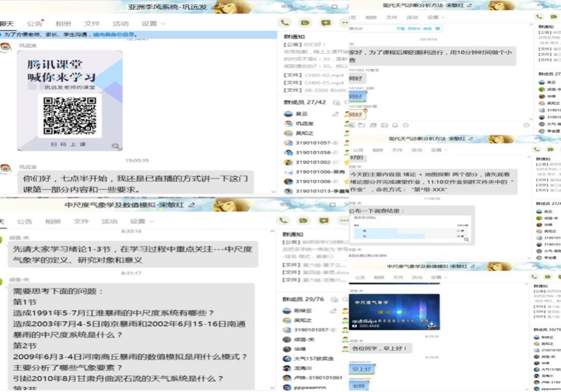The image size is (561, 392).
Task: Switch to 聊天 tab in 亚洲季风系统 window
Action: coord(7,24)
